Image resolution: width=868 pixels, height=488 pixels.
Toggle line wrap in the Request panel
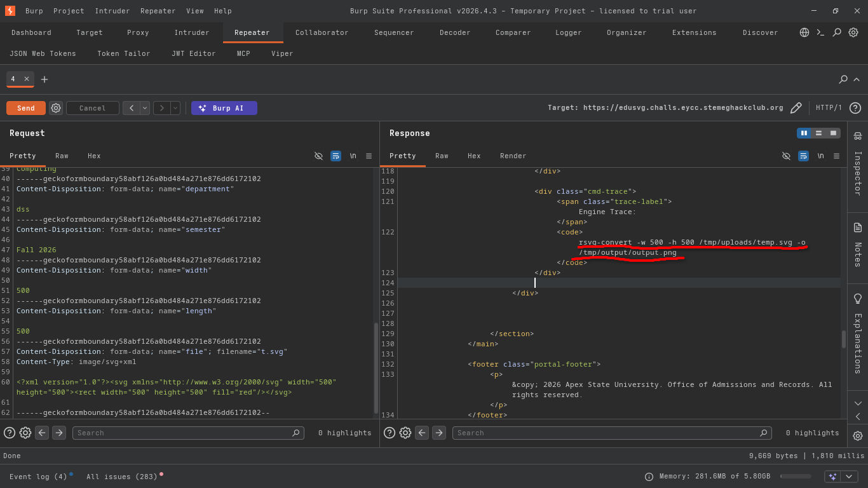pos(336,156)
